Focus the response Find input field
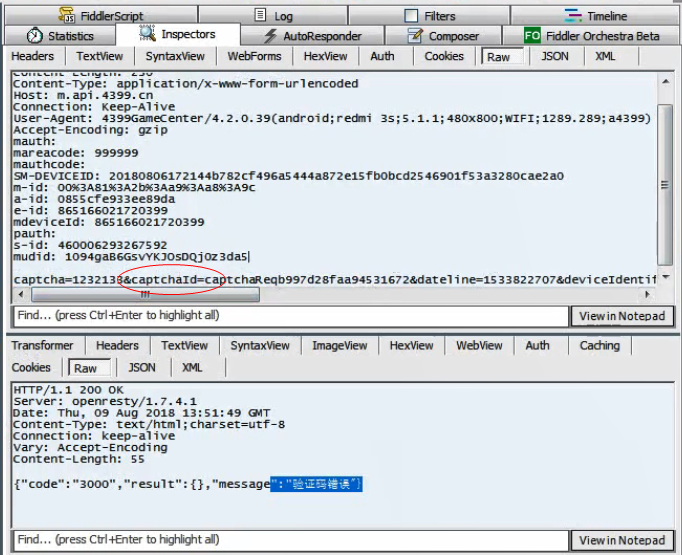This screenshot has width=682, height=555. [291, 540]
